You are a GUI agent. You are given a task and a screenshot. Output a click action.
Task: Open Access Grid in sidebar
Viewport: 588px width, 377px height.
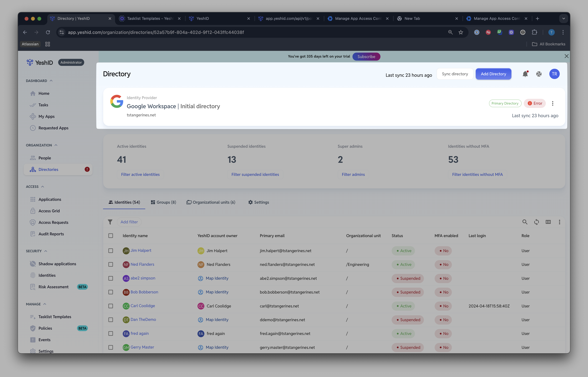point(49,211)
